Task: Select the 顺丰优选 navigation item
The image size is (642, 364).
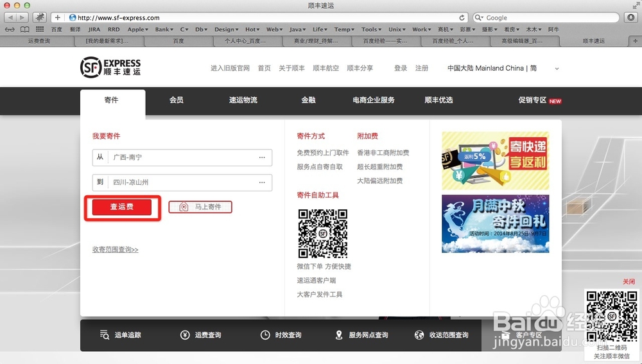Action: [x=438, y=100]
